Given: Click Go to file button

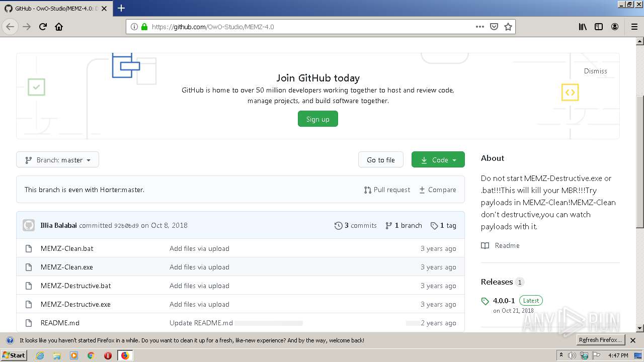Looking at the screenshot, I should [381, 160].
